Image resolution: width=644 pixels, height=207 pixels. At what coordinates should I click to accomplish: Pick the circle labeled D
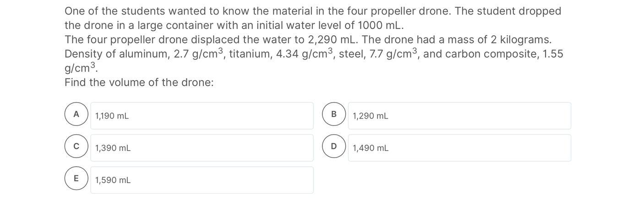(334, 146)
